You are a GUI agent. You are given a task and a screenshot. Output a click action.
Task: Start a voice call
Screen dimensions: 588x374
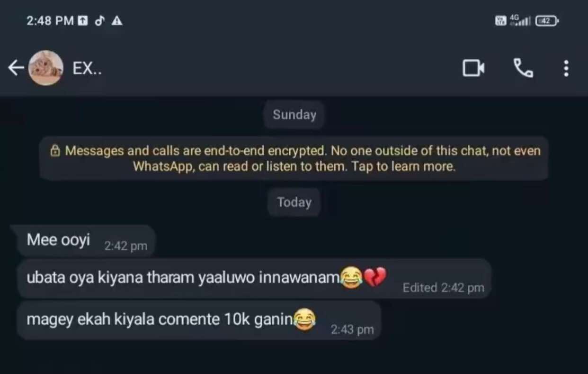[x=523, y=69]
